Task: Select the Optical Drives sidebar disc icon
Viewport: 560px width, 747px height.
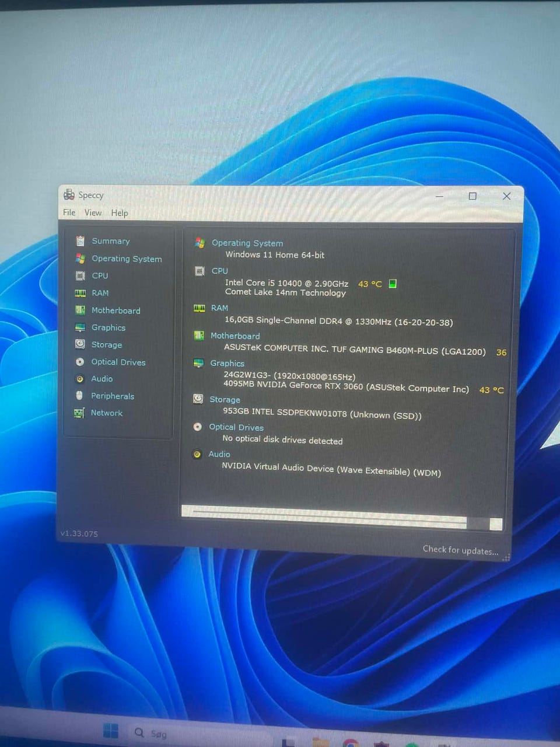Action: 80,362
